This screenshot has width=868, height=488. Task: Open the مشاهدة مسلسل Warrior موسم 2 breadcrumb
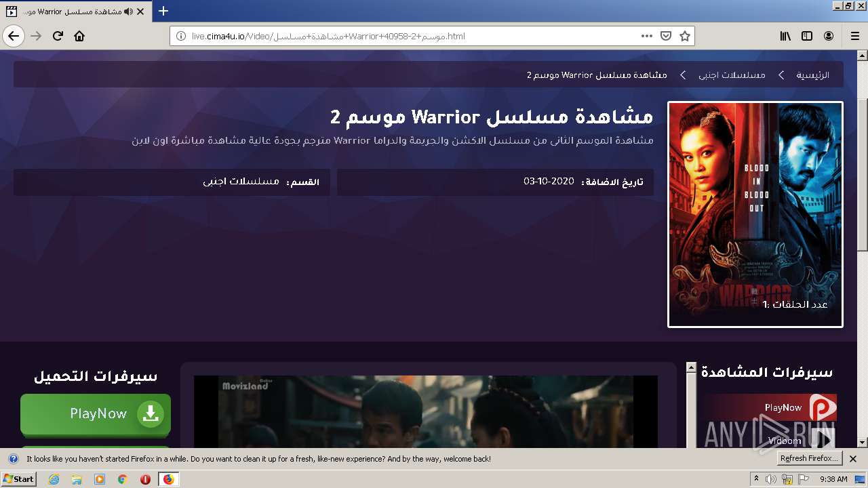tap(597, 75)
